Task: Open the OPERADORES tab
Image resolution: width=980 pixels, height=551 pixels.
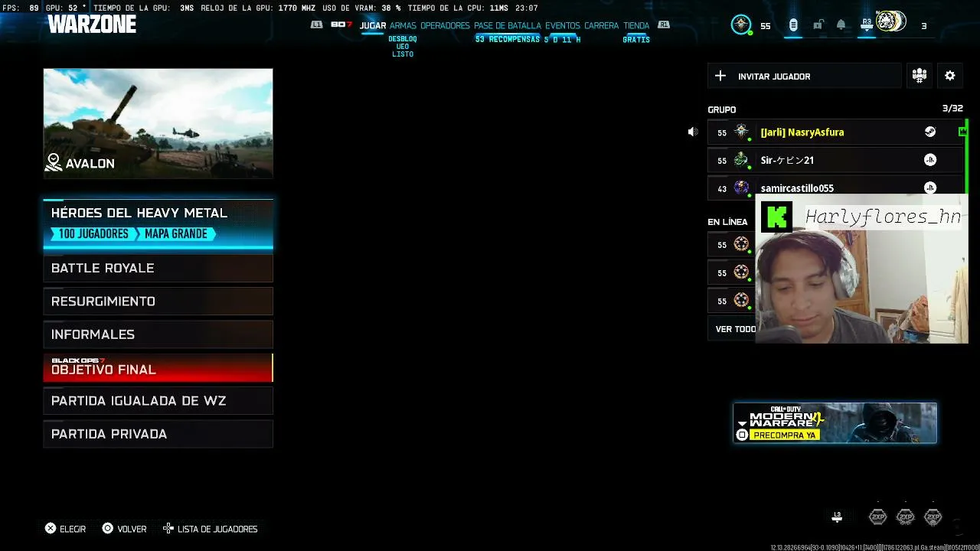Action: [445, 25]
